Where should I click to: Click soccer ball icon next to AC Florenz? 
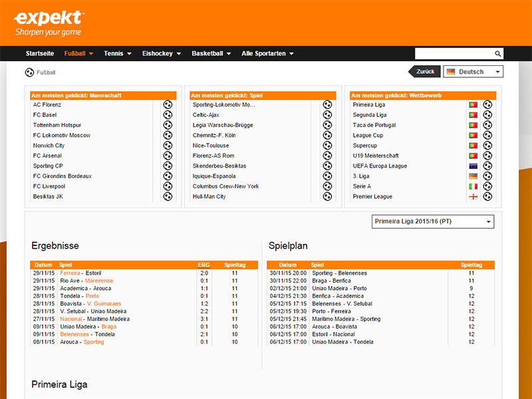[x=168, y=104]
